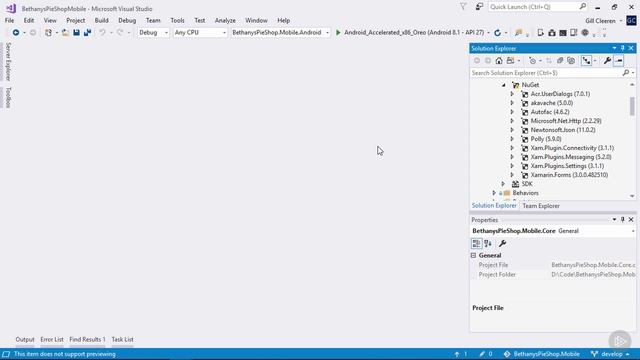Collapse the General category in Properties
The image size is (640, 360).
[473, 256]
